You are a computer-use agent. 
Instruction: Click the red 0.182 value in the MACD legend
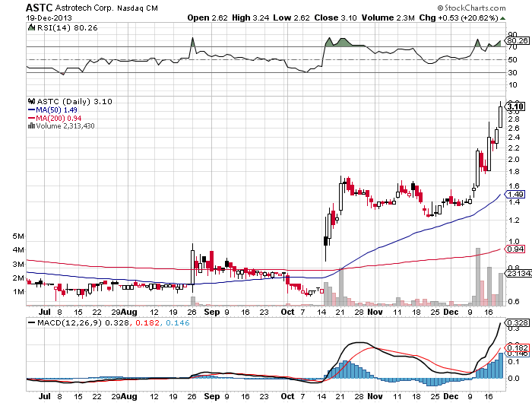click(x=147, y=323)
